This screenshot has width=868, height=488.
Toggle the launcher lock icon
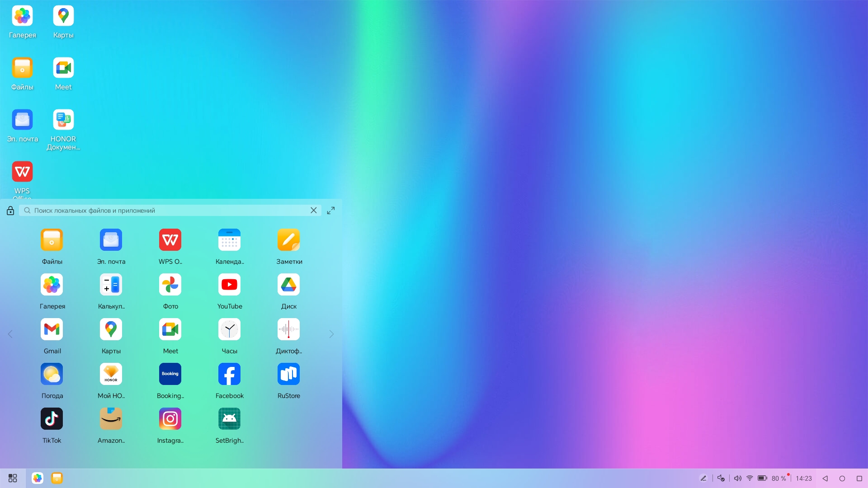click(10, 211)
